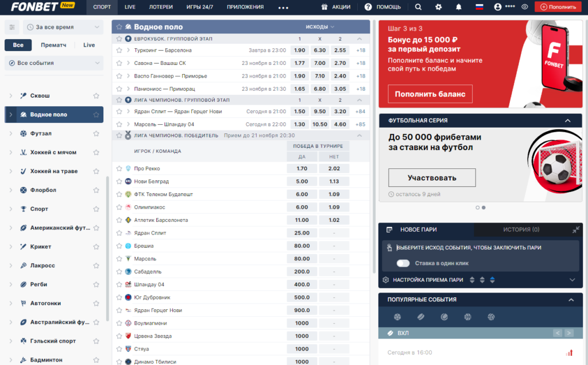Open live statistics chart icon for today's event

[570, 352]
